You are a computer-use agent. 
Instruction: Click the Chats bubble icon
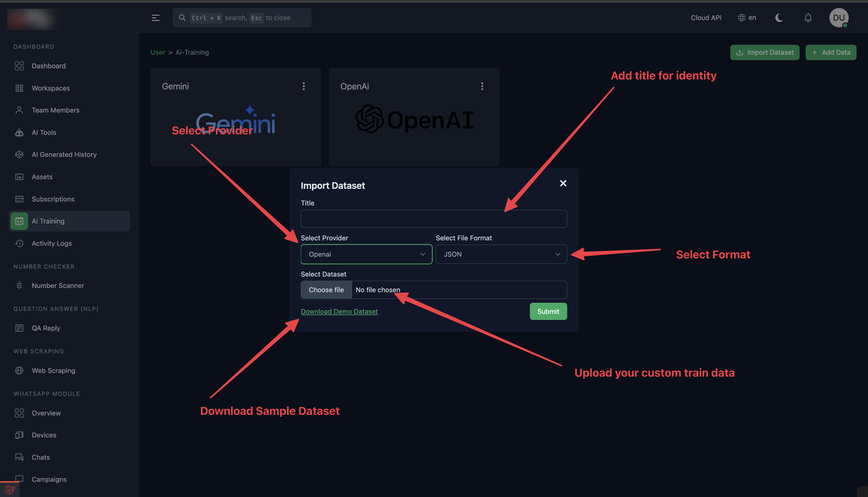point(19,458)
